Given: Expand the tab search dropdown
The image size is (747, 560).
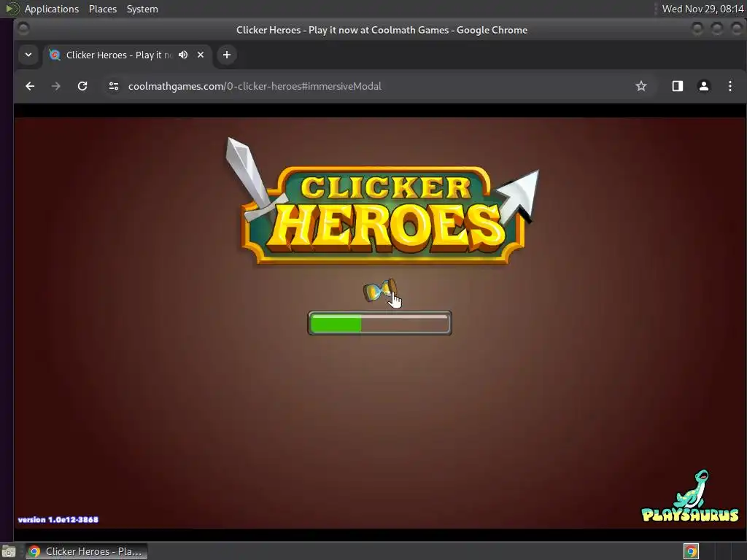Looking at the screenshot, I should pyautogui.click(x=28, y=55).
